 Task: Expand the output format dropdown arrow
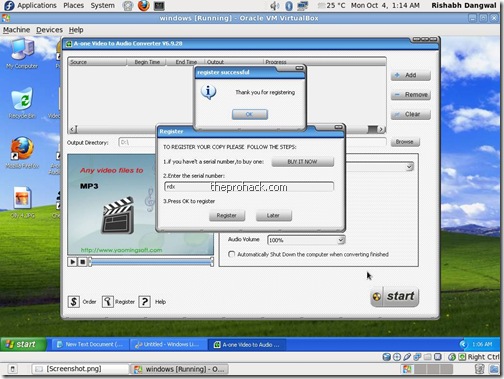(x=409, y=166)
